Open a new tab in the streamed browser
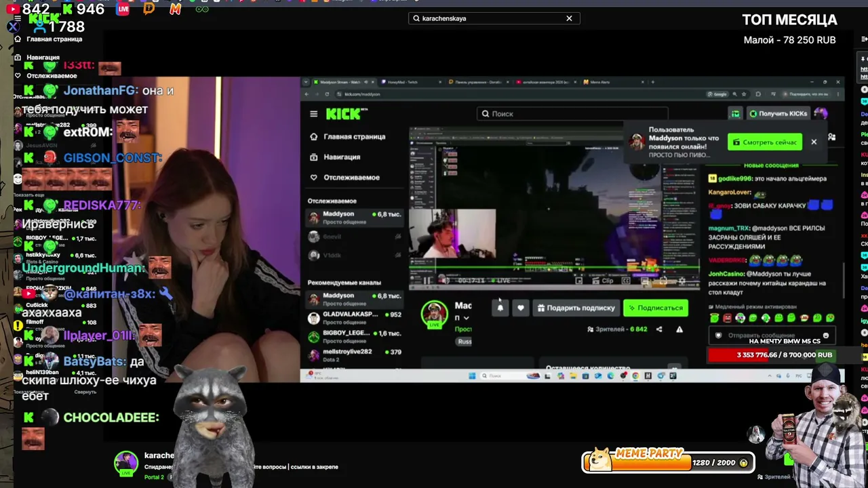This screenshot has height=488, width=868. (x=652, y=82)
